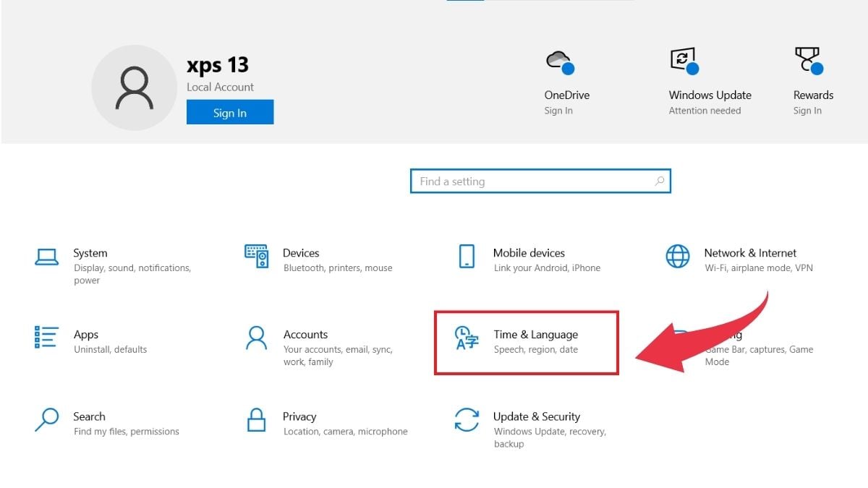Click 'Sign In' text under Rewards

click(x=807, y=111)
